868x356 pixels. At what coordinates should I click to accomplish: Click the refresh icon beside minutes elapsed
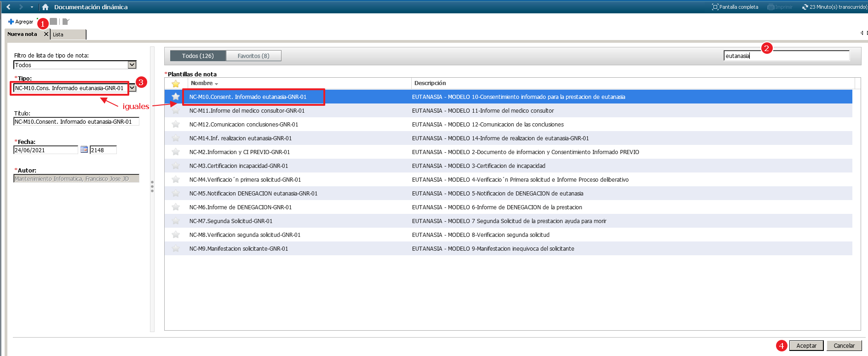tap(805, 7)
